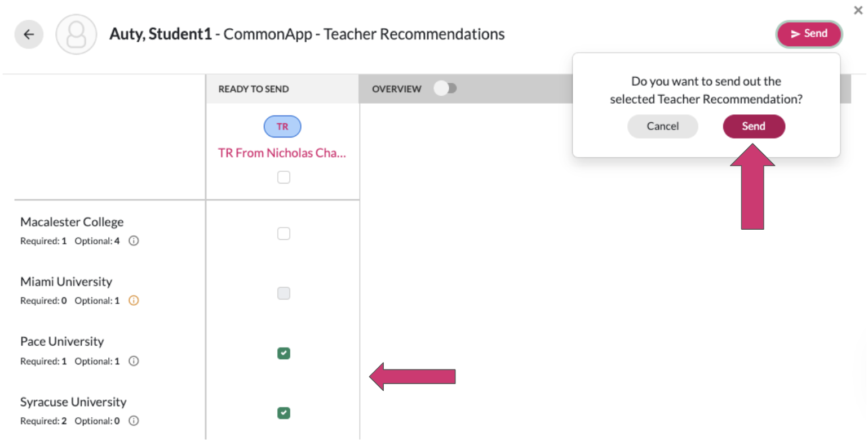Image resolution: width=868 pixels, height=446 pixels.
Task: Check the Macalester College checkbox
Action: pos(284,234)
